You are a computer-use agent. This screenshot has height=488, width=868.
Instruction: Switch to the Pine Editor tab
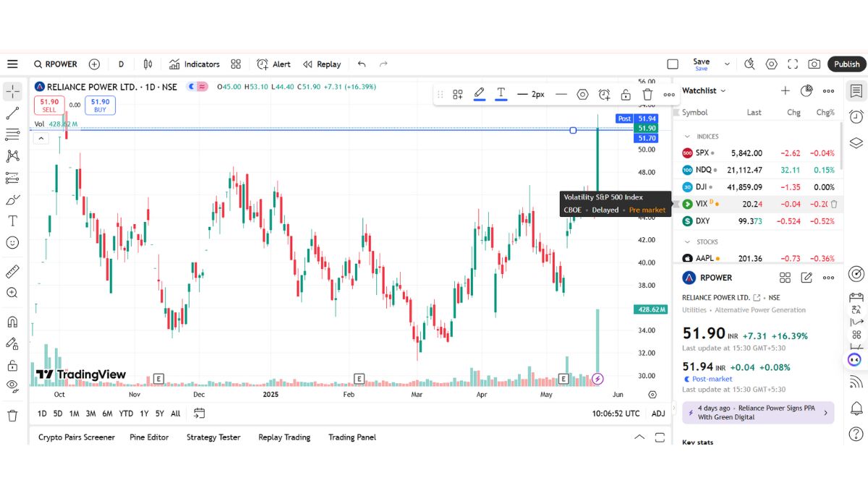coord(149,437)
